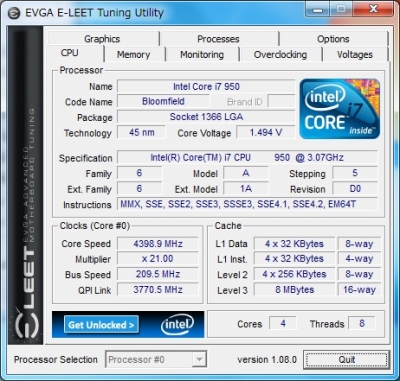
Task: Click the Get Unlocked button
Action: pos(101,325)
